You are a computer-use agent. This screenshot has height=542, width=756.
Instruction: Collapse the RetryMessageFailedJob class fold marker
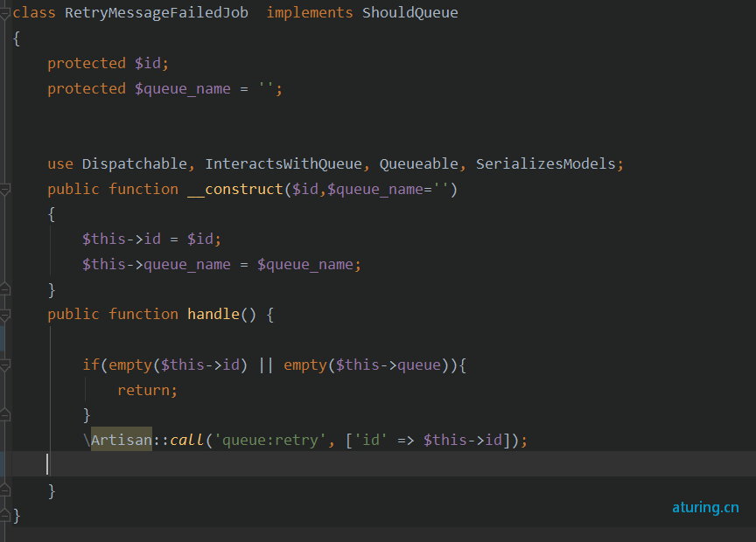pos(4,13)
